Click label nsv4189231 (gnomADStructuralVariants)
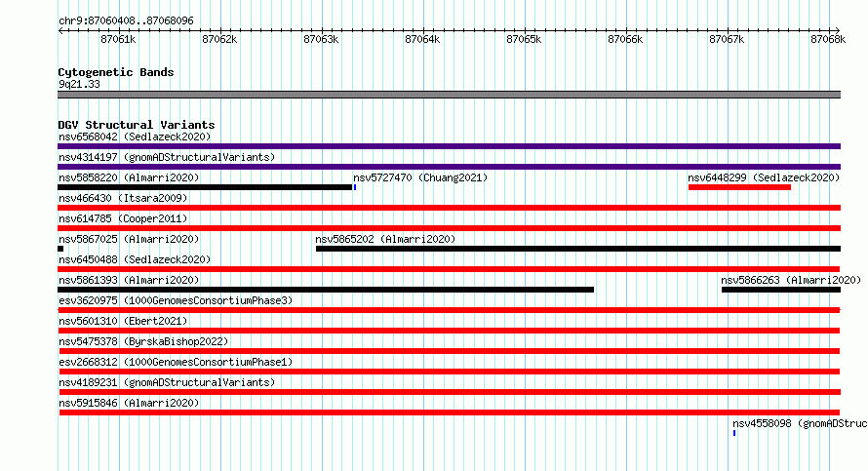 167,382
